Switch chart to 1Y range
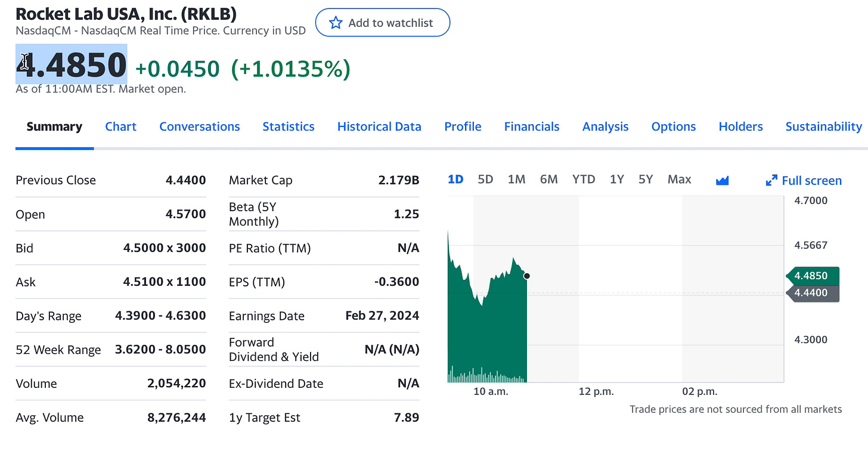The width and height of the screenshot is (868, 457). click(616, 179)
